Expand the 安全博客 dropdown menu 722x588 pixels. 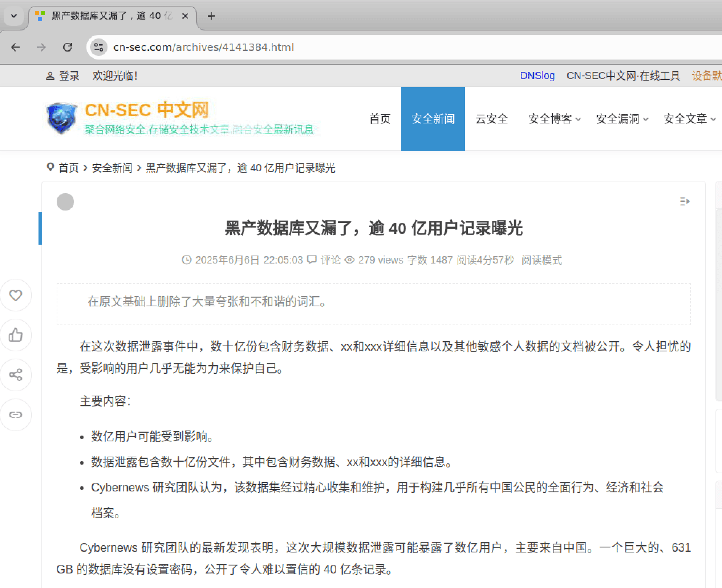coord(554,119)
